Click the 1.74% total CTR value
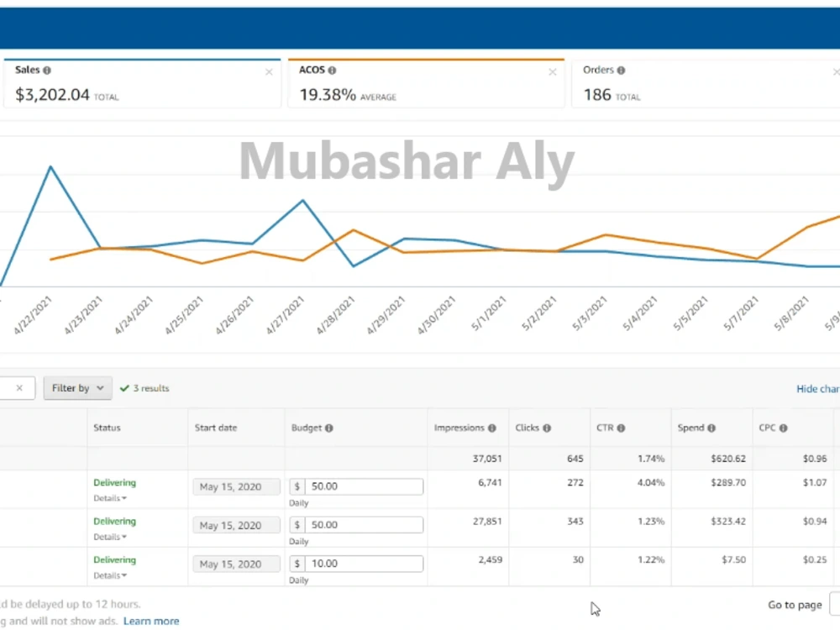This screenshot has width=840, height=630. (651, 459)
